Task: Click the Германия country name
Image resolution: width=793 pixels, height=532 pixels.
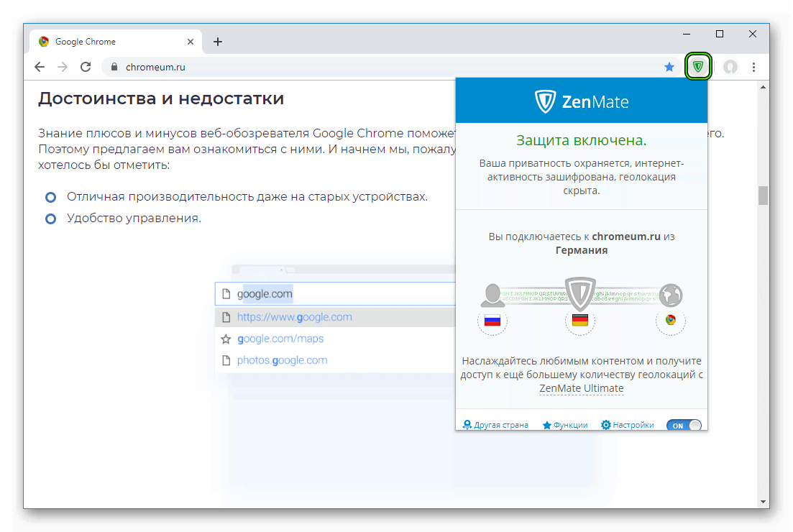Action: pos(582,249)
